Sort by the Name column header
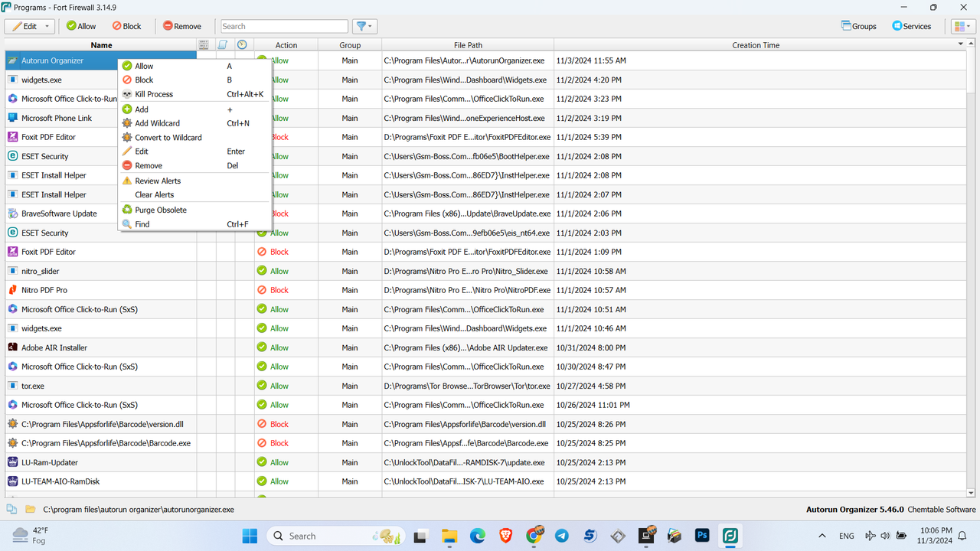The width and height of the screenshot is (980, 551). pos(101,45)
